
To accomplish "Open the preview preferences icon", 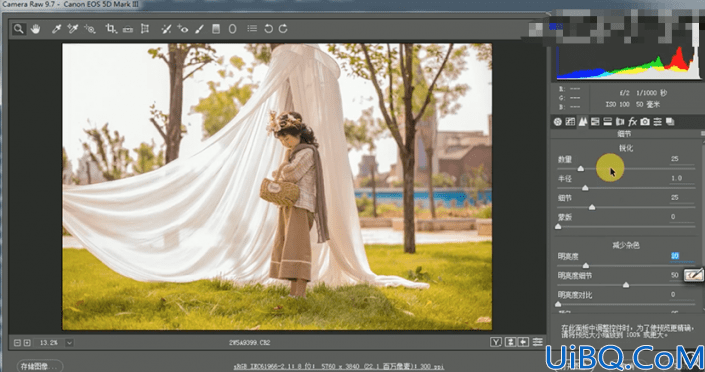I will click(x=538, y=342).
